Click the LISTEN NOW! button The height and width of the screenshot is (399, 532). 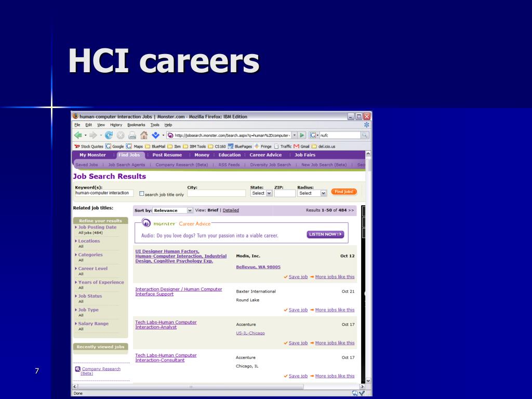325,234
